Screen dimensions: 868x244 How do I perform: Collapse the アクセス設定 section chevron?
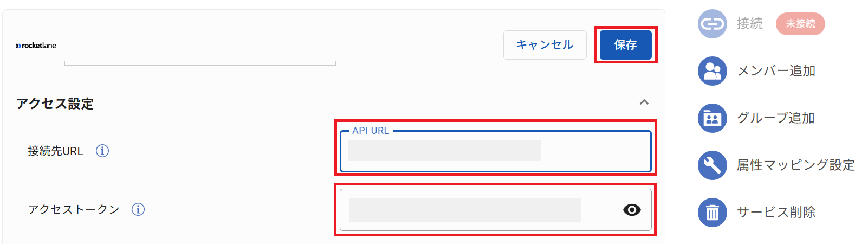tap(644, 102)
